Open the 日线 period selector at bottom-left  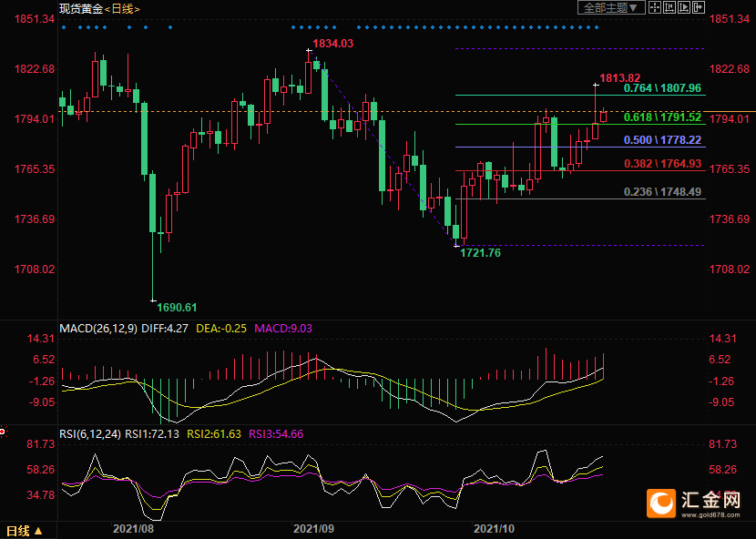tap(25, 531)
